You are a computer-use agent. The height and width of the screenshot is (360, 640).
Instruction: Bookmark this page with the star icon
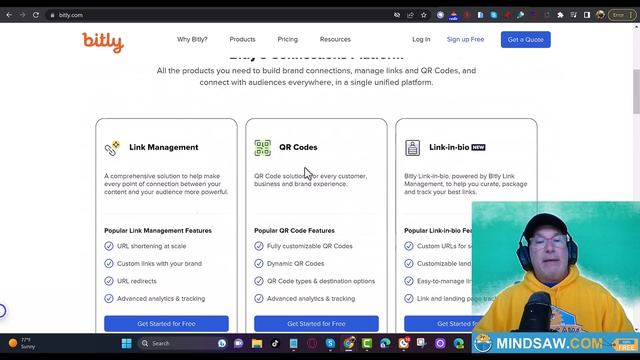(x=424, y=15)
